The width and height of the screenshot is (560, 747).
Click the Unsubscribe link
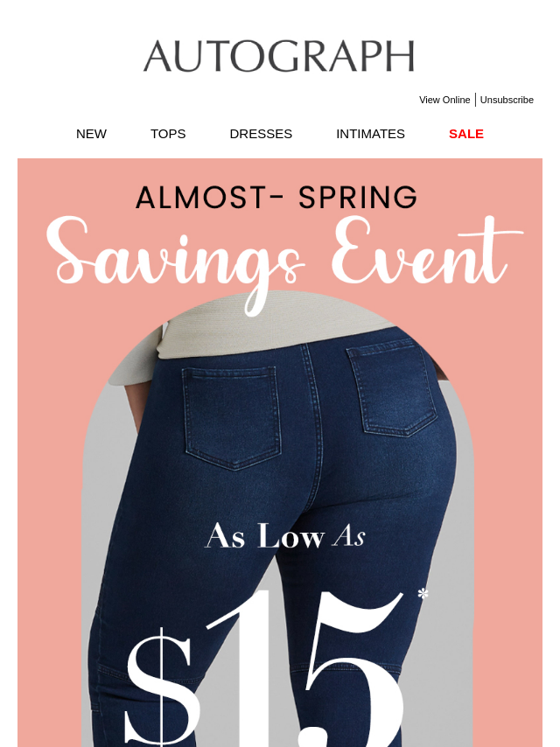click(x=507, y=100)
